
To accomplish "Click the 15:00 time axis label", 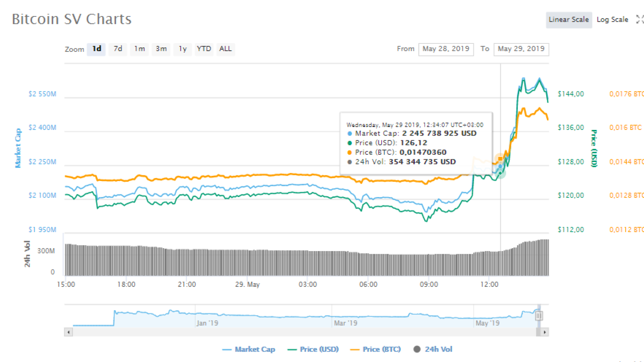I will (x=66, y=284).
